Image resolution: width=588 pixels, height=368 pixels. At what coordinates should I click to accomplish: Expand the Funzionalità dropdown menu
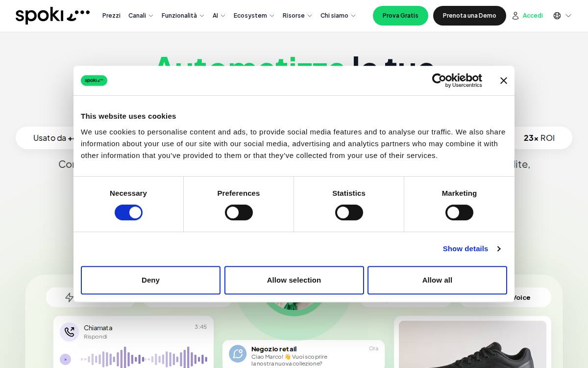(x=183, y=16)
